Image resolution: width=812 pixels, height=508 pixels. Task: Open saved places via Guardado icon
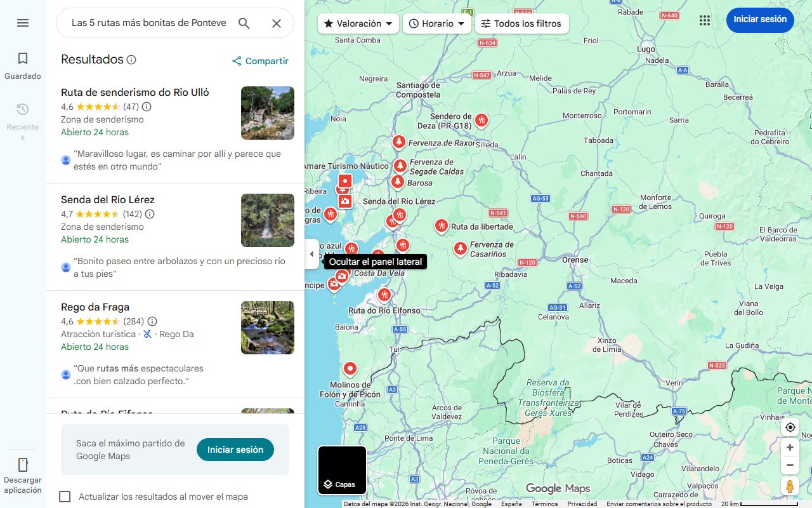click(23, 58)
